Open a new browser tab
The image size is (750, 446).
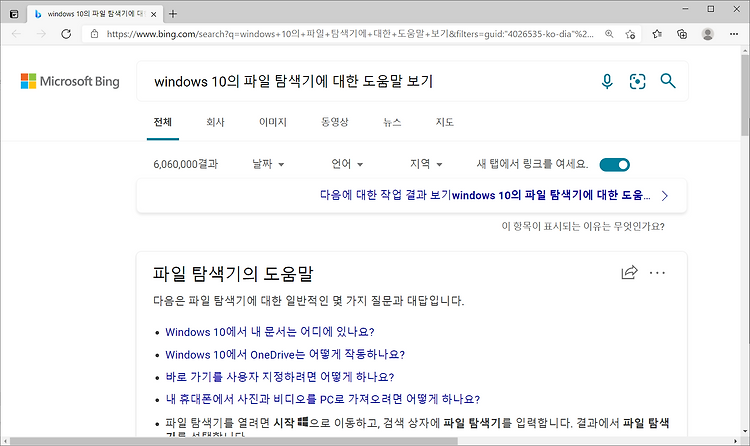pos(173,14)
